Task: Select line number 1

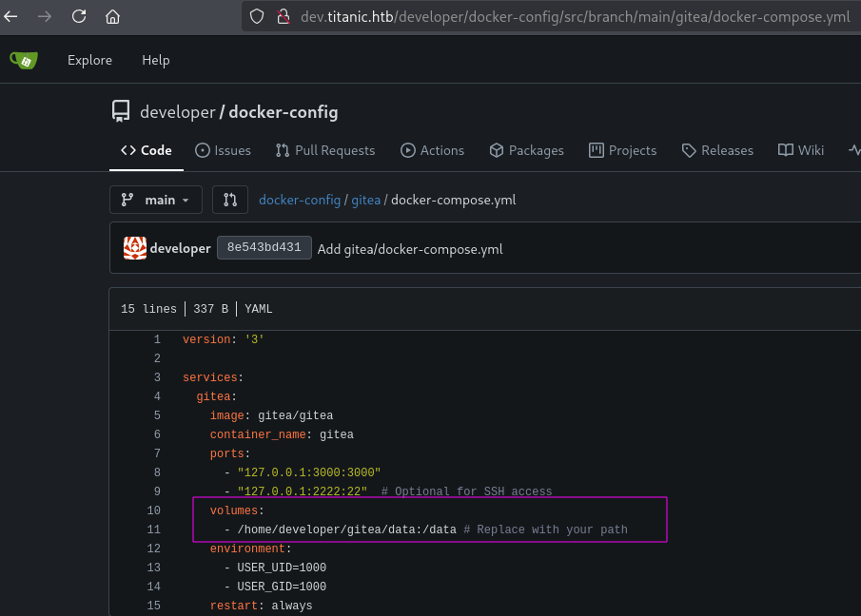Action: [157, 339]
